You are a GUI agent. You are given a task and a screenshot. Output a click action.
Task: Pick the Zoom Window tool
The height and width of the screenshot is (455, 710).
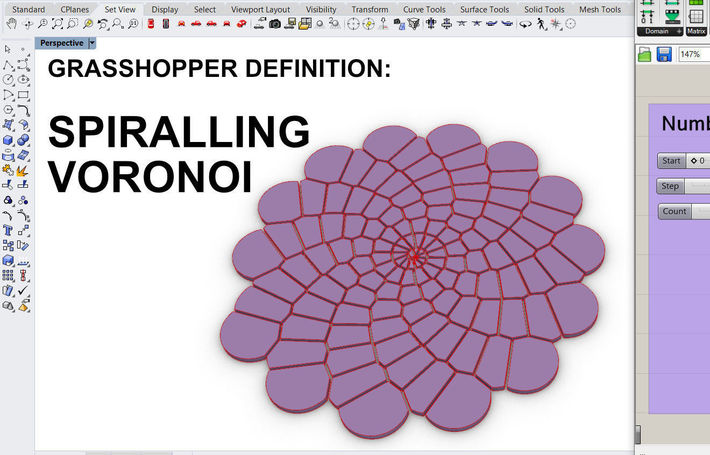coord(72,24)
